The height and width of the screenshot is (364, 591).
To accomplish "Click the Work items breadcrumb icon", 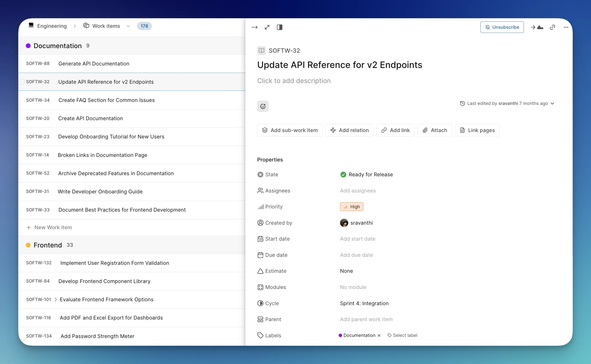I will pos(86,26).
